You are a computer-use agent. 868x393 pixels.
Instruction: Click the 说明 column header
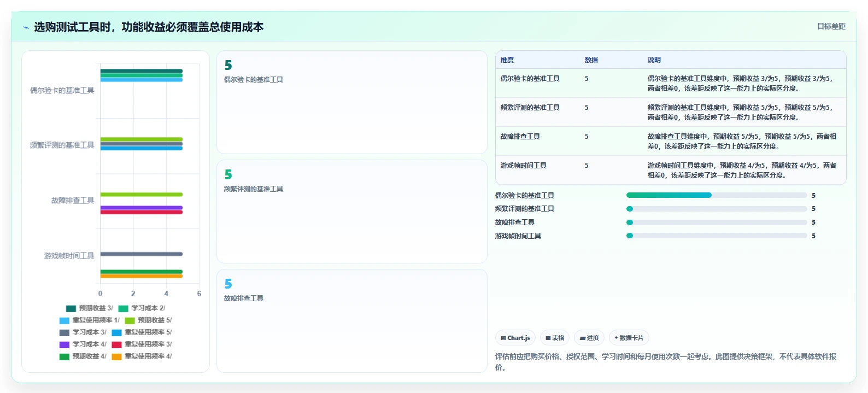pos(654,60)
